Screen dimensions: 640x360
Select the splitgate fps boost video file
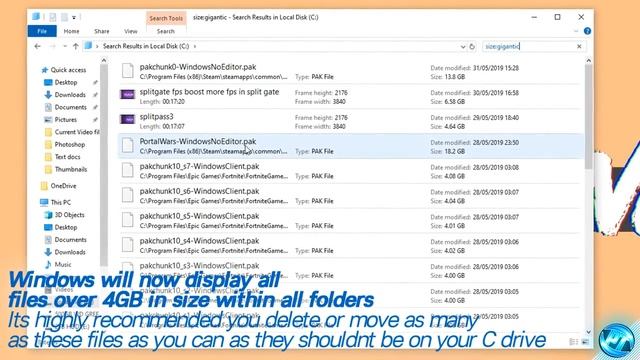click(350, 96)
